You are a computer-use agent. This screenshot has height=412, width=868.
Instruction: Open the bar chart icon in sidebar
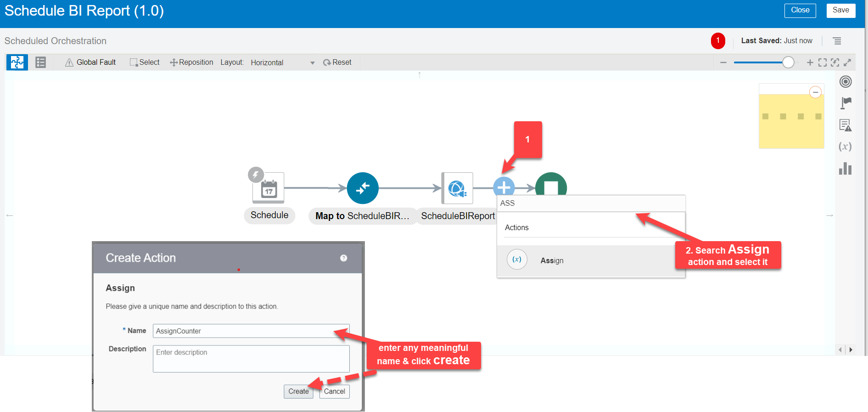845,169
